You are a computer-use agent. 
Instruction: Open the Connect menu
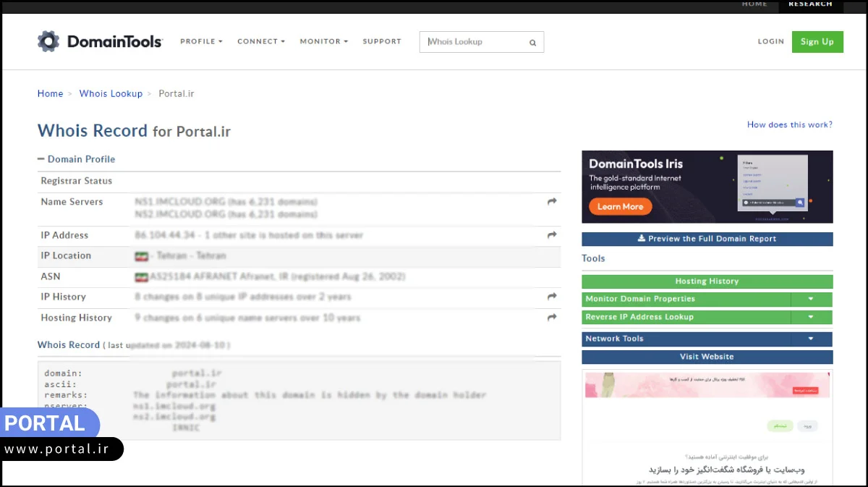tap(261, 42)
